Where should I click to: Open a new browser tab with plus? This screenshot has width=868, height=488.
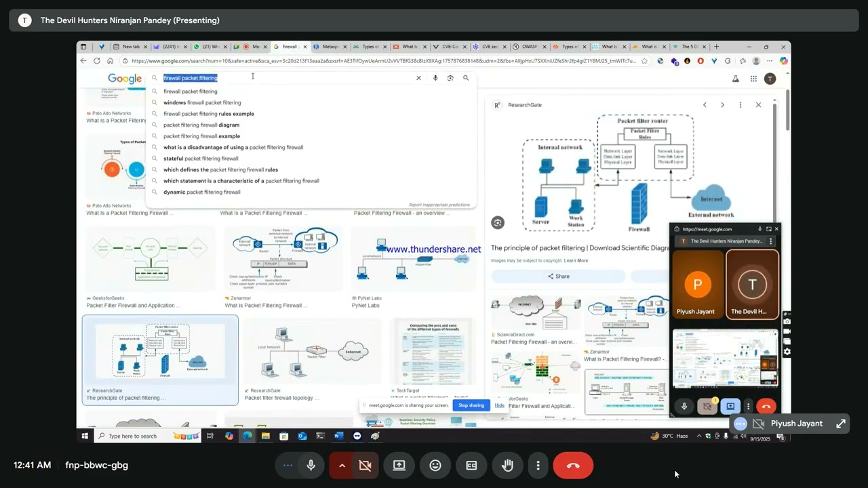tap(716, 47)
